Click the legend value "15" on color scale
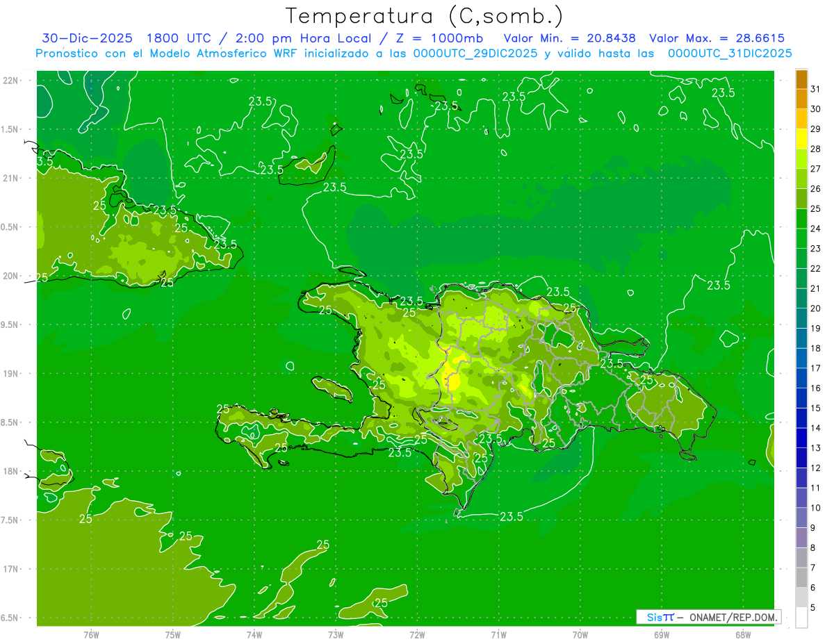This screenshot has width=834, height=644. point(815,408)
